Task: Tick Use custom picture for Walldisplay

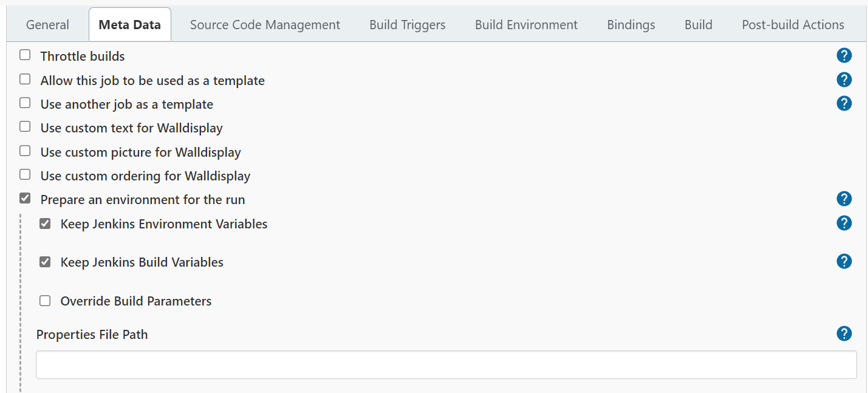Action: point(25,151)
